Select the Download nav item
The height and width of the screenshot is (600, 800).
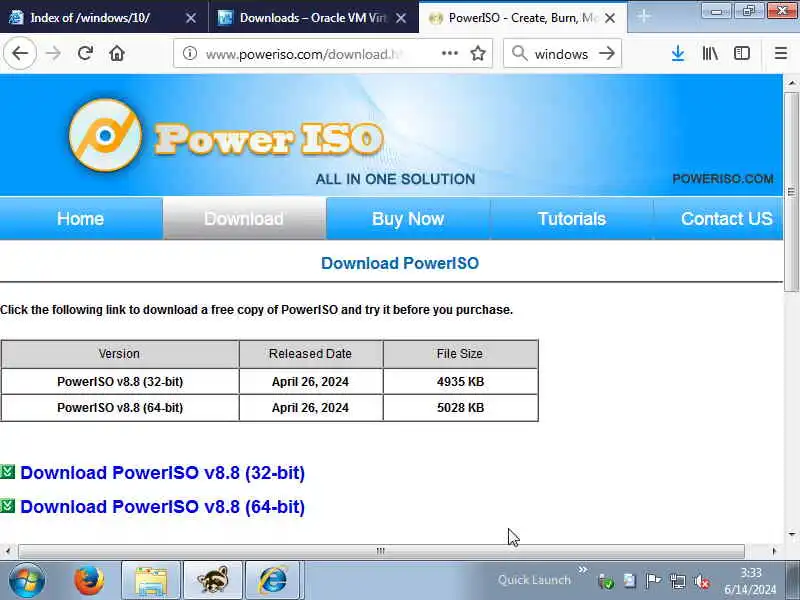[x=244, y=218]
